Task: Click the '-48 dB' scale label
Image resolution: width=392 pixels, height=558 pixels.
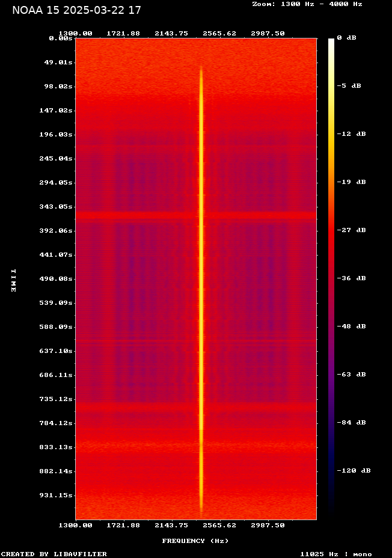Action: click(351, 327)
